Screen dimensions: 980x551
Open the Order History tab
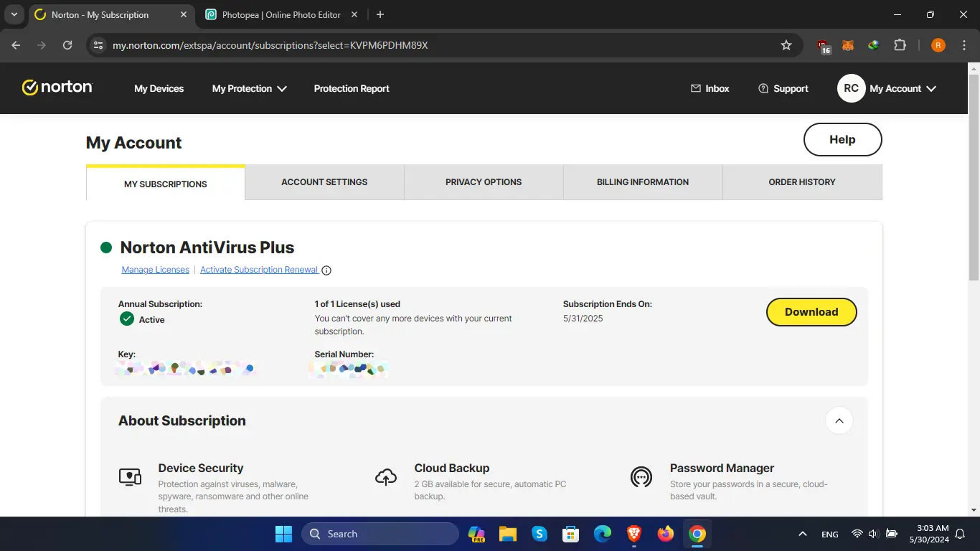802,182
